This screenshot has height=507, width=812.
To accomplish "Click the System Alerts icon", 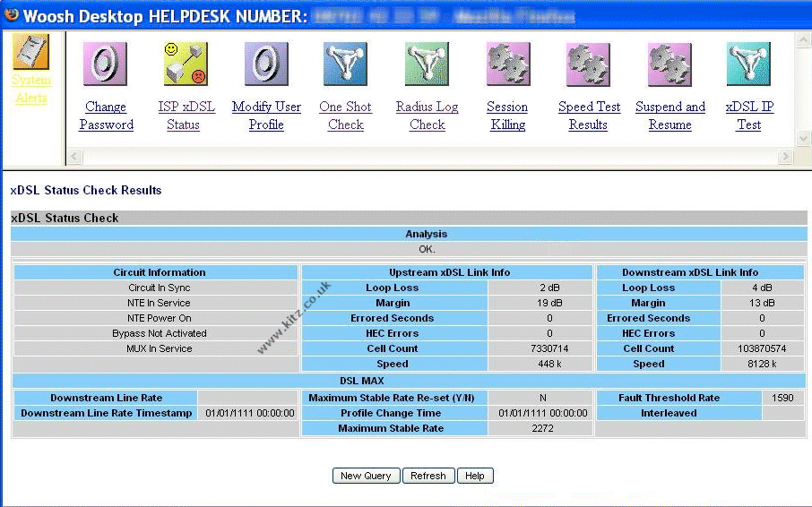I will coord(30,52).
